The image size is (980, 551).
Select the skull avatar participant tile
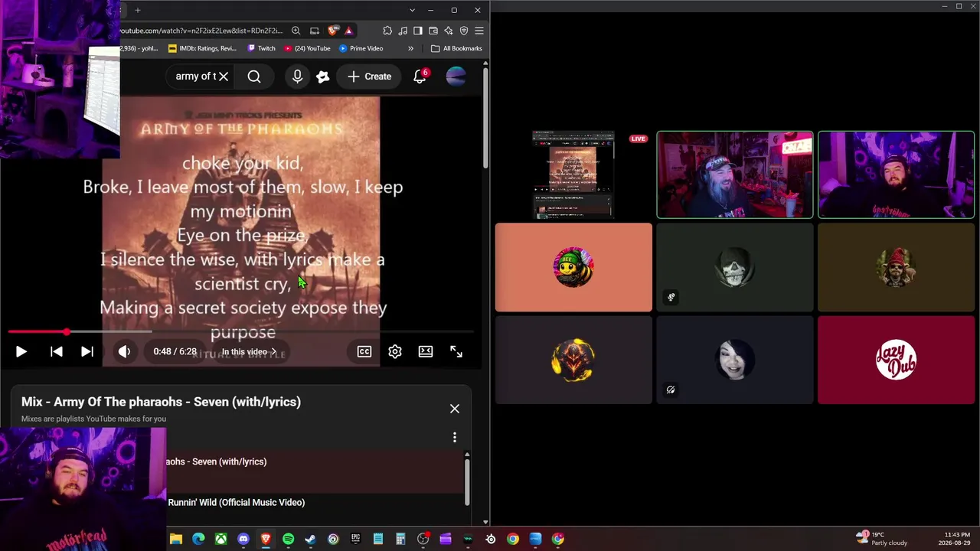click(x=735, y=268)
